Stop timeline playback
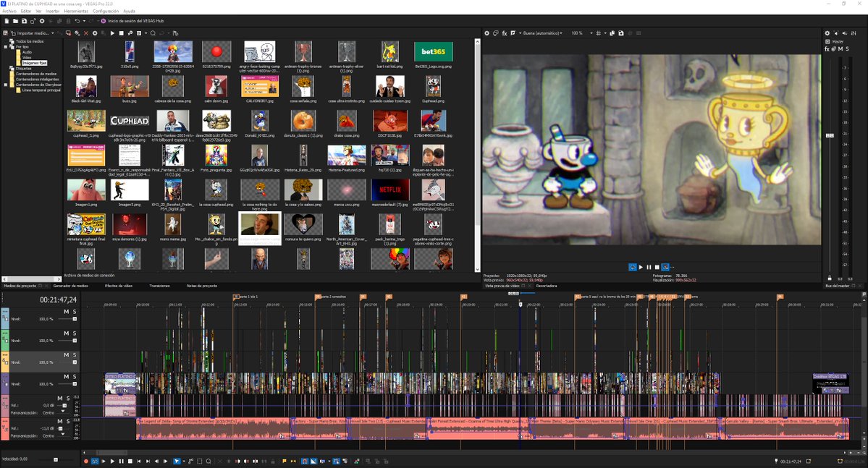Screen dimensions: 868x468 click(x=130, y=461)
